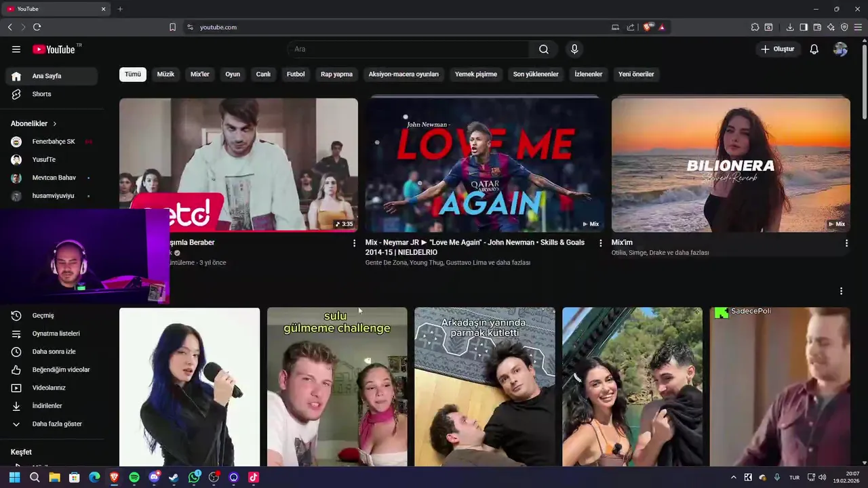The width and height of the screenshot is (868, 488).
Task: Open Fenerbahçe SK subscription channel
Action: pyautogui.click(x=52, y=142)
